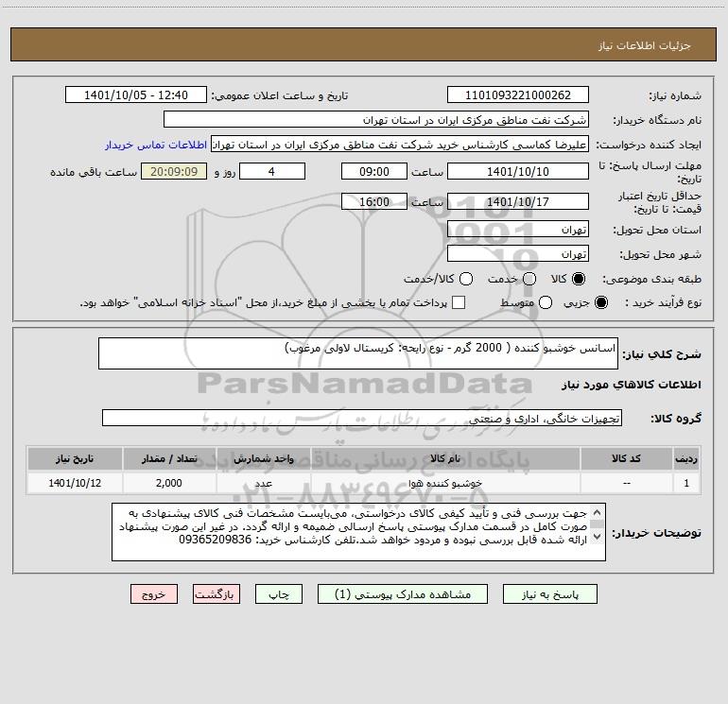Select the خدمت radio button
Image resolution: width=728 pixels, height=704 pixels.
tap(529, 279)
